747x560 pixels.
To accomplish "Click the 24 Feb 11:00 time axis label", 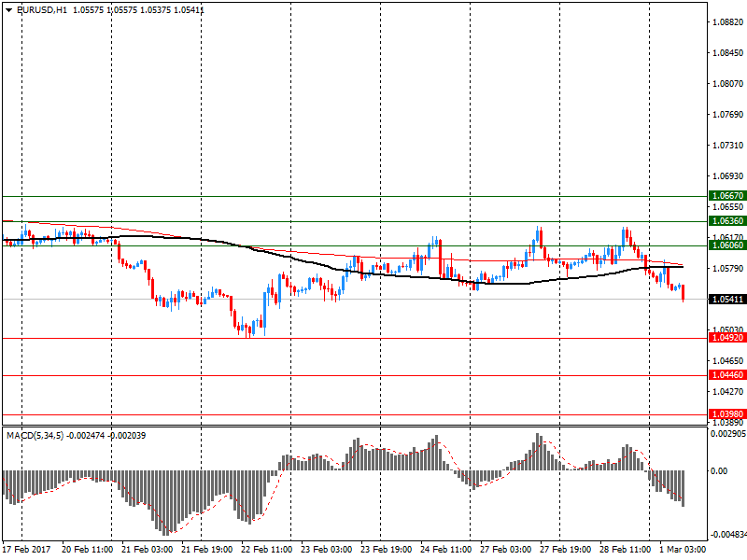I will pyautogui.click(x=446, y=549).
